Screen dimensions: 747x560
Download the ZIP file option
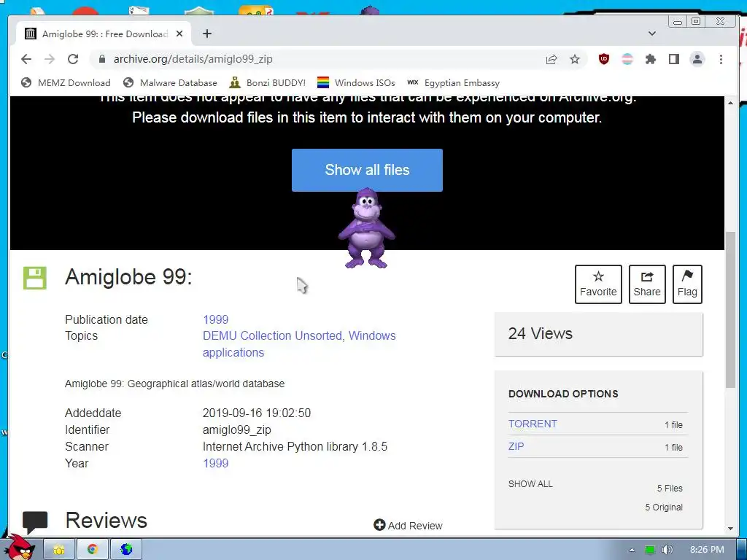(x=516, y=446)
